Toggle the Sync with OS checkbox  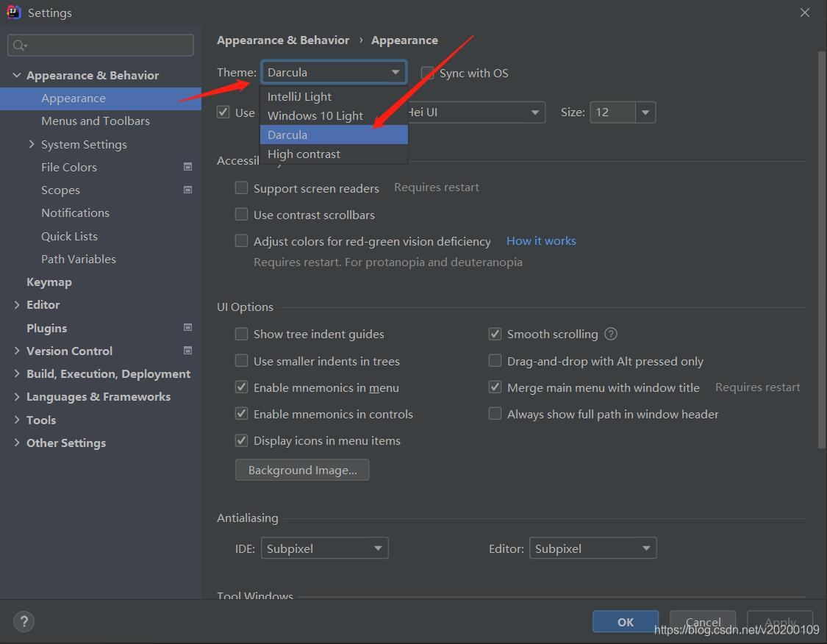pyautogui.click(x=427, y=73)
